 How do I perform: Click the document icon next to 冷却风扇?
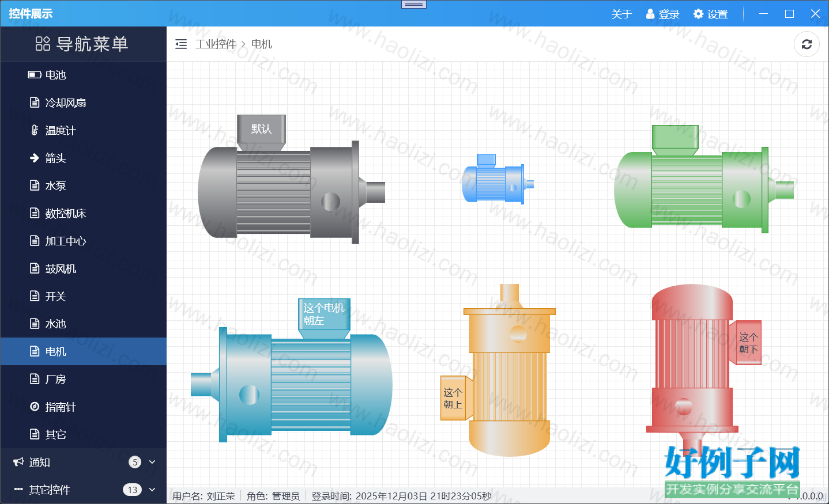click(x=35, y=103)
